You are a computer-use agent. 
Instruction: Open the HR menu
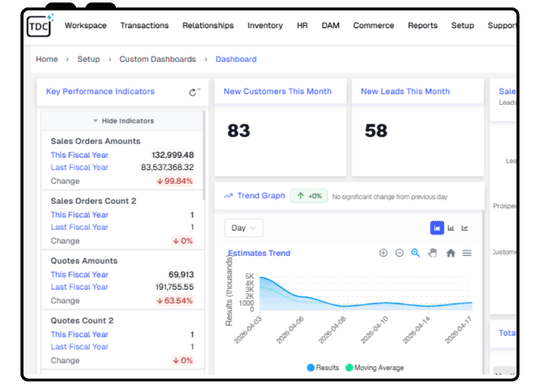point(302,25)
